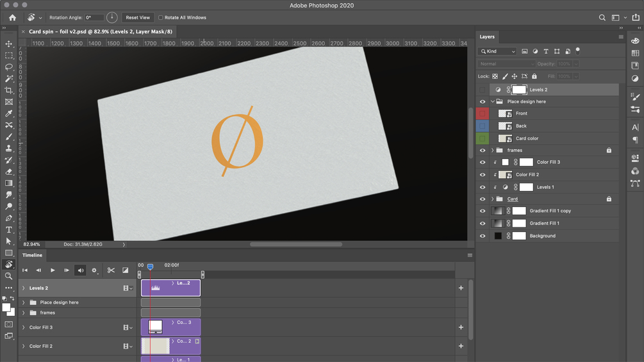Select the Lasso tool
Image resolution: width=644 pixels, height=362 pixels.
[8, 67]
